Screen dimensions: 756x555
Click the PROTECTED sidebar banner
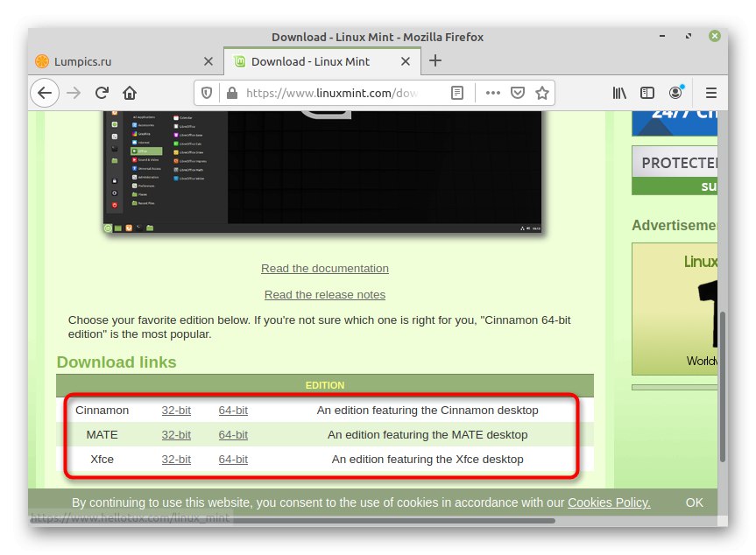click(x=675, y=170)
